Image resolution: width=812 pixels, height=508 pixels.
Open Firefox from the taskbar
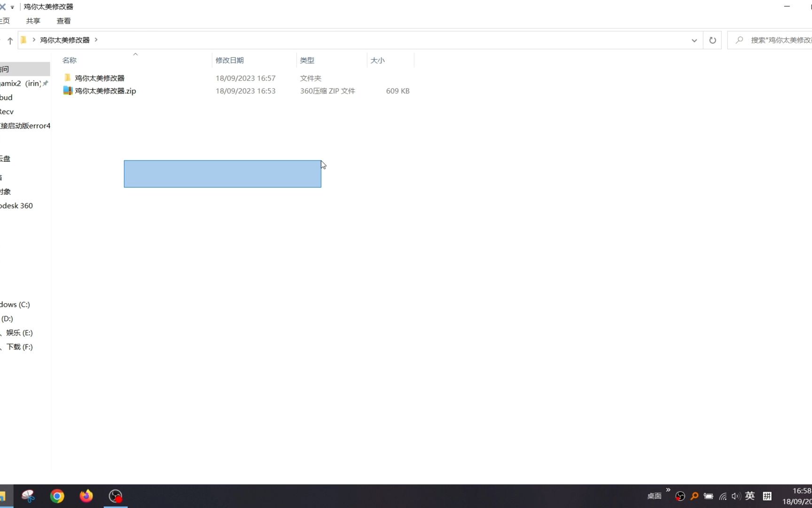(86, 496)
